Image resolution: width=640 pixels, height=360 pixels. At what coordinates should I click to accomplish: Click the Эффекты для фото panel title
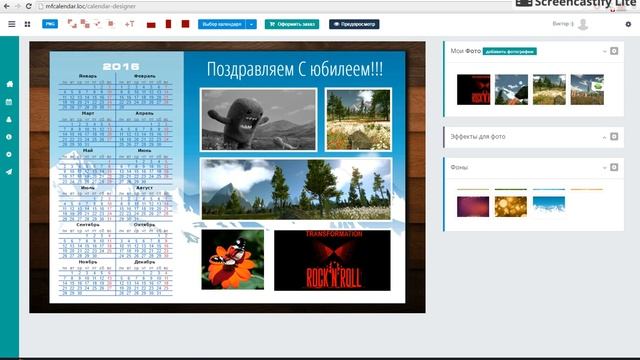pyautogui.click(x=478, y=137)
